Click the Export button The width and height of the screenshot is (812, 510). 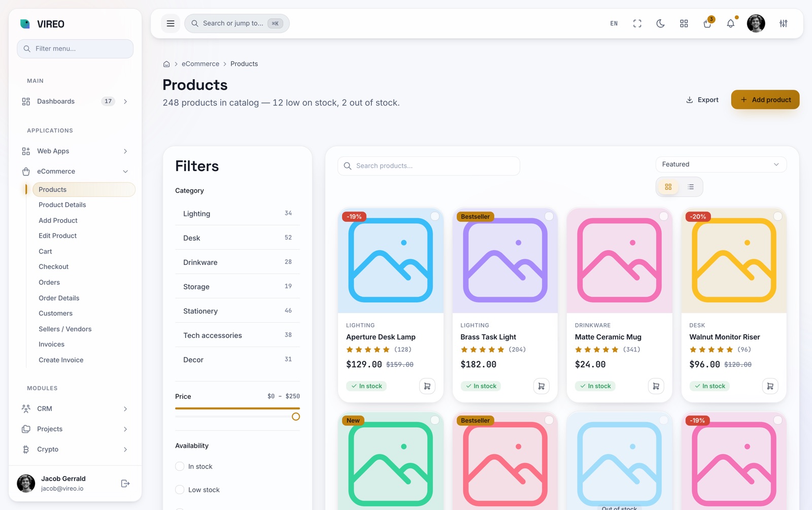coord(702,99)
